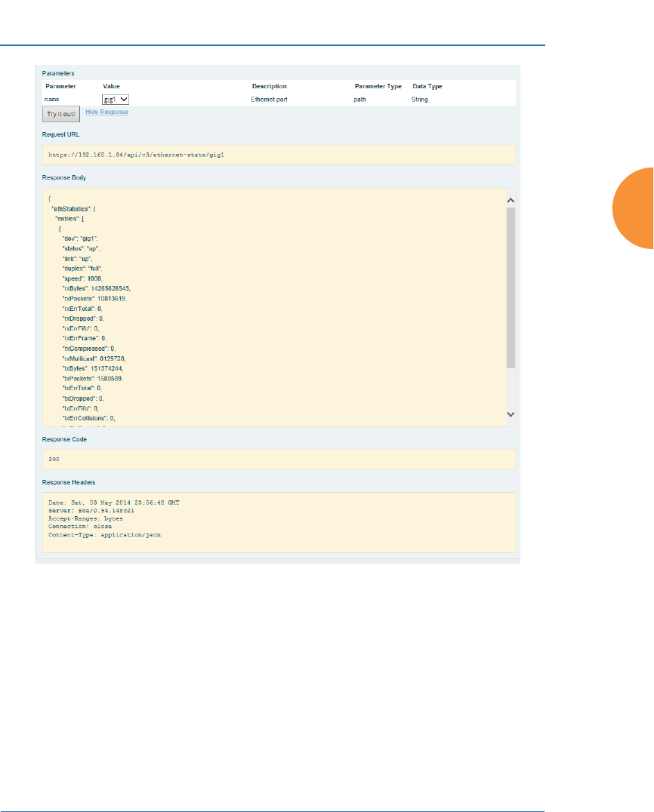Click the 'Response Body' section label

63,177
